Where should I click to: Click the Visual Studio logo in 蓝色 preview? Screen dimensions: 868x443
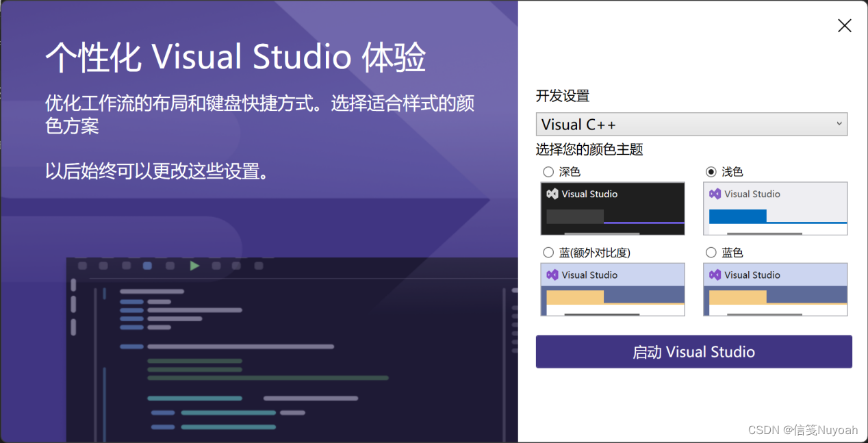coord(715,275)
